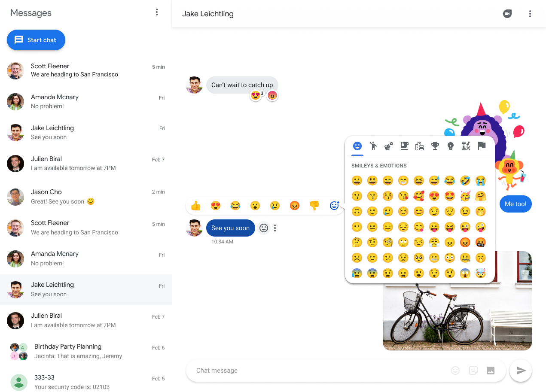The width and height of the screenshot is (546, 392).
Task: Pick the monocle face emoji
Action: [x=387, y=243]
